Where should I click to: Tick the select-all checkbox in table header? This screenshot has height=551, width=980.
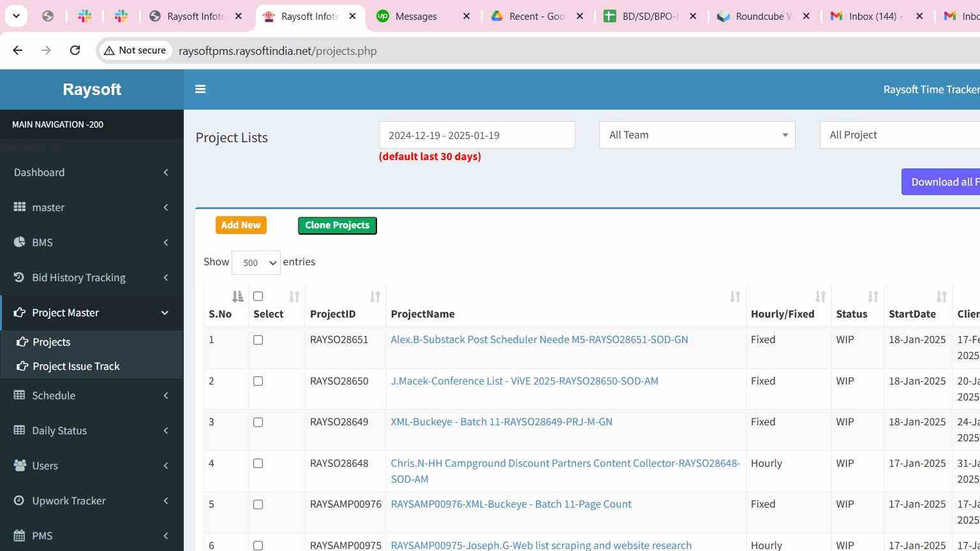point(258,296)
